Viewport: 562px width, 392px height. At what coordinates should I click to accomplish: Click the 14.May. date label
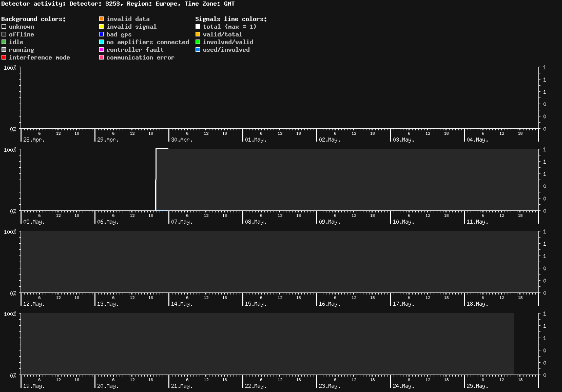pos(182,304)
